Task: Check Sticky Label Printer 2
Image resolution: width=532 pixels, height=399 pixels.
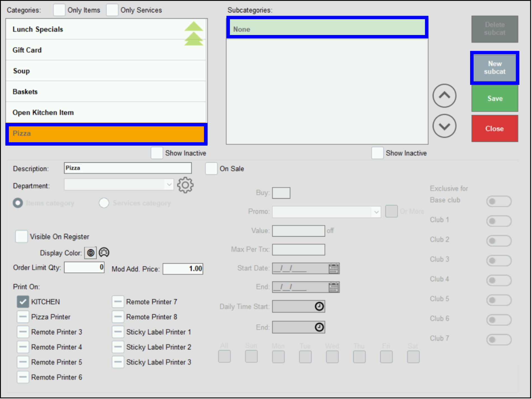Action: 118,348
